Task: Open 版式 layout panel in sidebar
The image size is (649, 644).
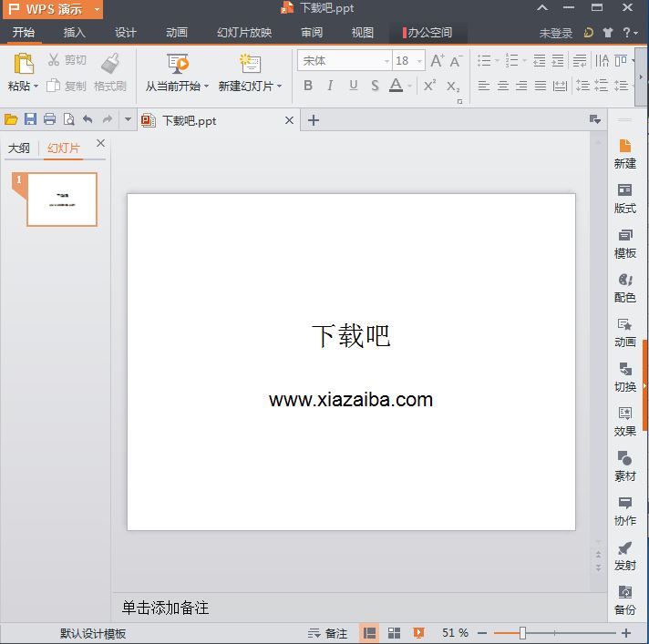Action: coord(624,199)
